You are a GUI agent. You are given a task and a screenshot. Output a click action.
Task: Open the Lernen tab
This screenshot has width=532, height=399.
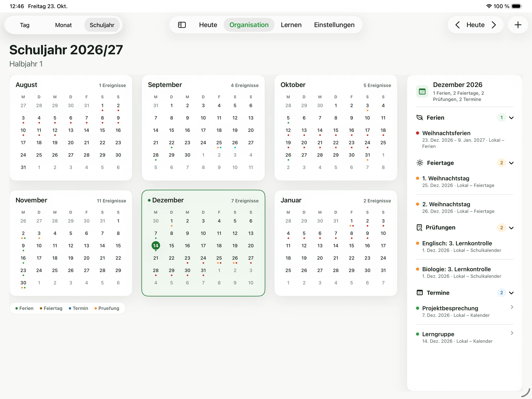[291, 25]
